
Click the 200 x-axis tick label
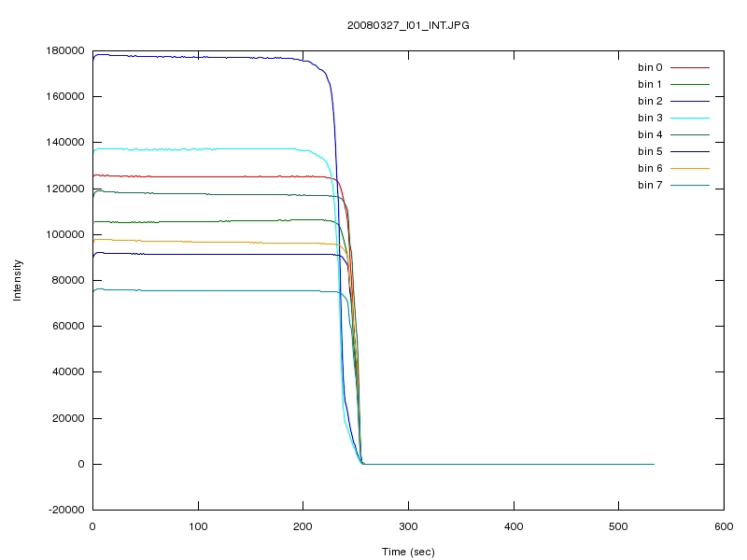[303, 526]
